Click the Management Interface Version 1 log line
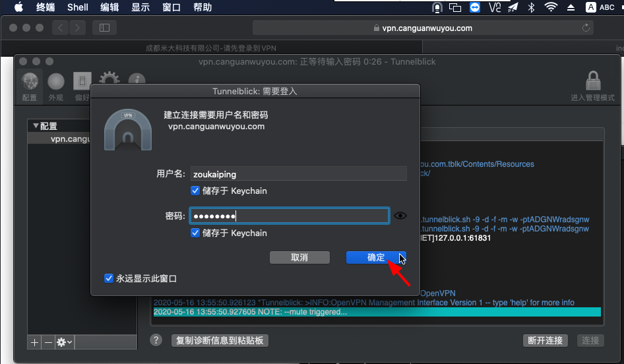The height and width of the screenshot is (364, 624). tap(363, 303)
